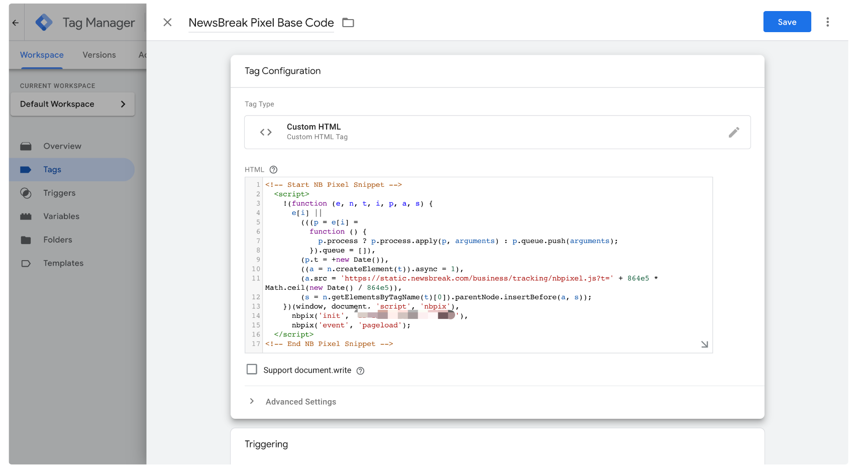The width and height of the screenshot is (868, 470).
Task: Switch to the Versions tab
Action: (99, 55)
